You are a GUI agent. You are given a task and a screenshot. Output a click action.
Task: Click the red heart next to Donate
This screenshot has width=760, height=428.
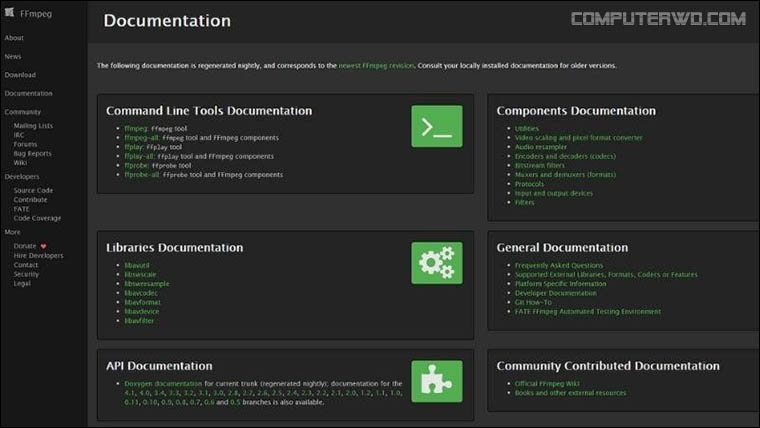point(43,246)
